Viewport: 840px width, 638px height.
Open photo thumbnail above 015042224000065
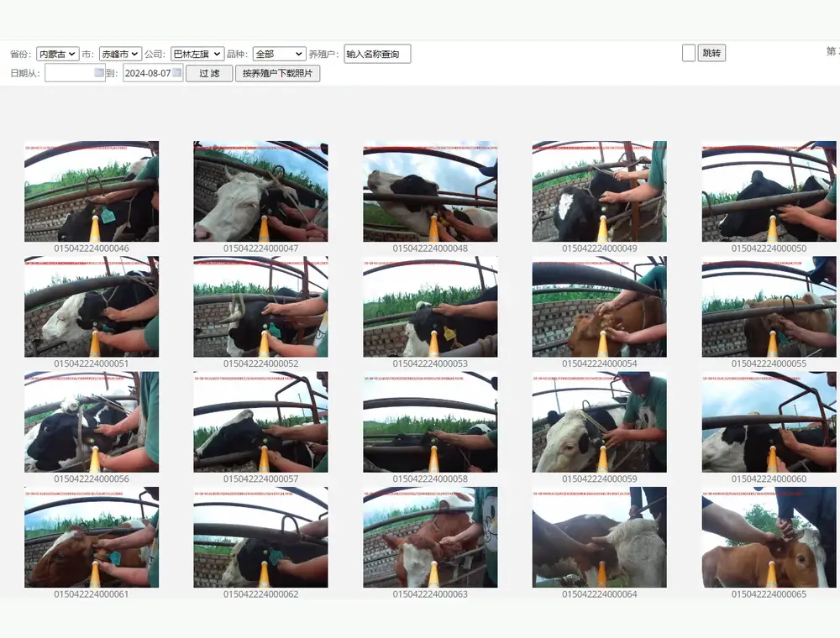pos(769,537)
